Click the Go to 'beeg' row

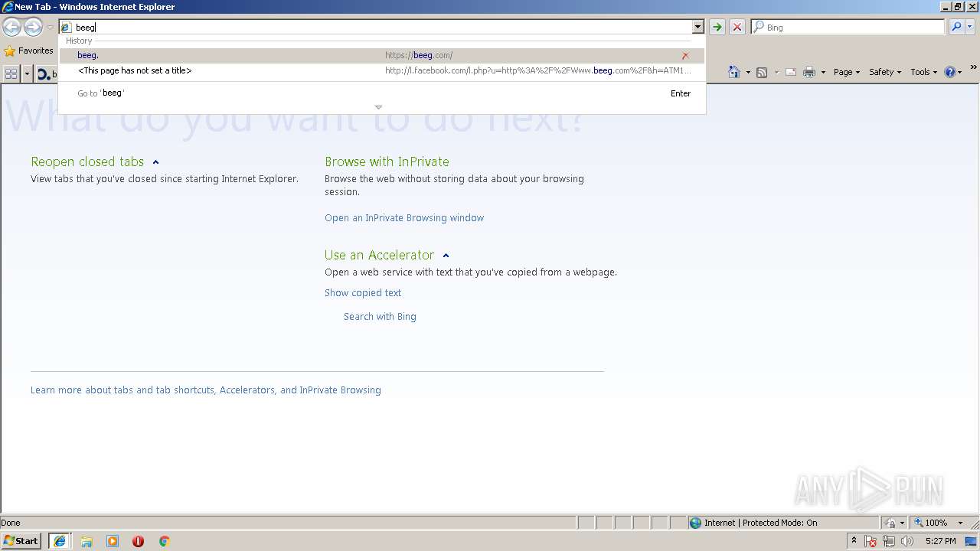pyautogui.click(x=381, y=93)
